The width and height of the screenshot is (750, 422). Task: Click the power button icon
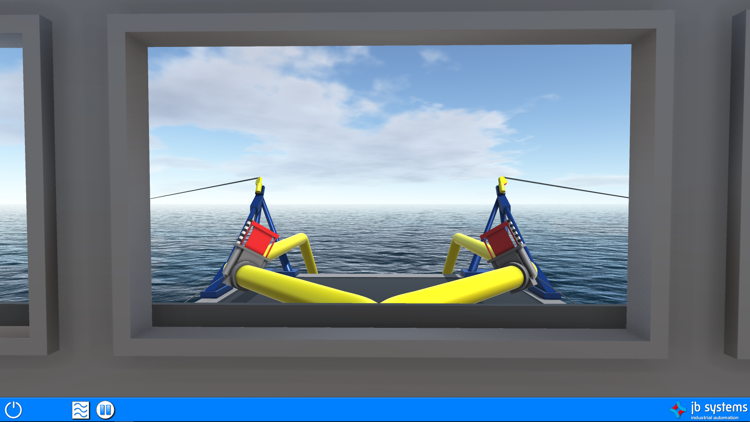(13, 409)
